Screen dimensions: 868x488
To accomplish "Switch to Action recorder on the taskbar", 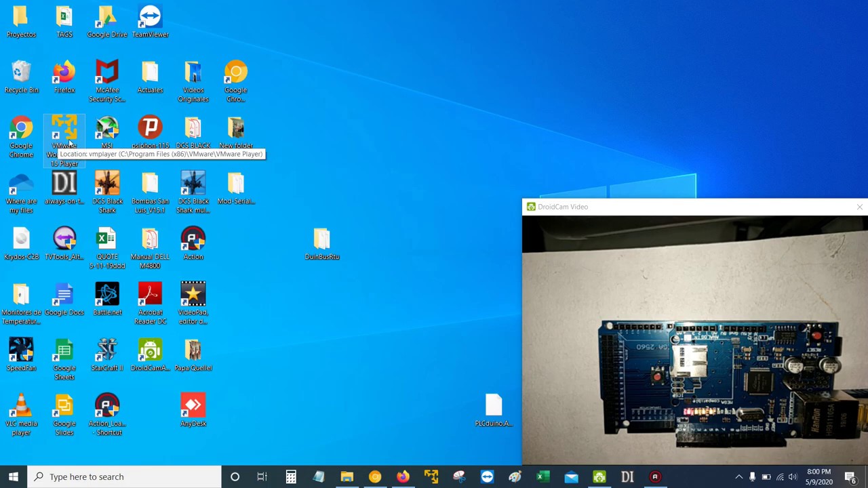I will [655, 476].
